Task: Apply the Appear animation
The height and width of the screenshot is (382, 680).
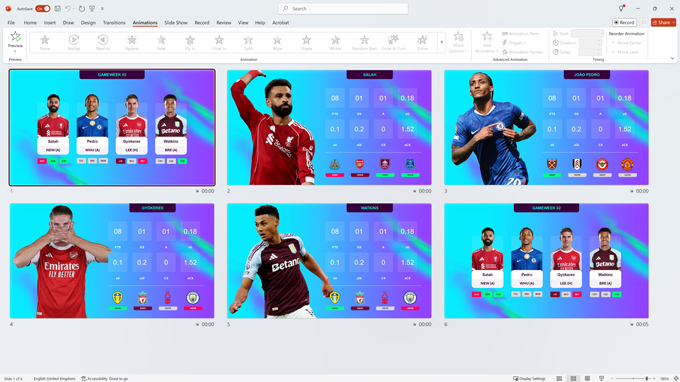Action: tap(132, 43)
